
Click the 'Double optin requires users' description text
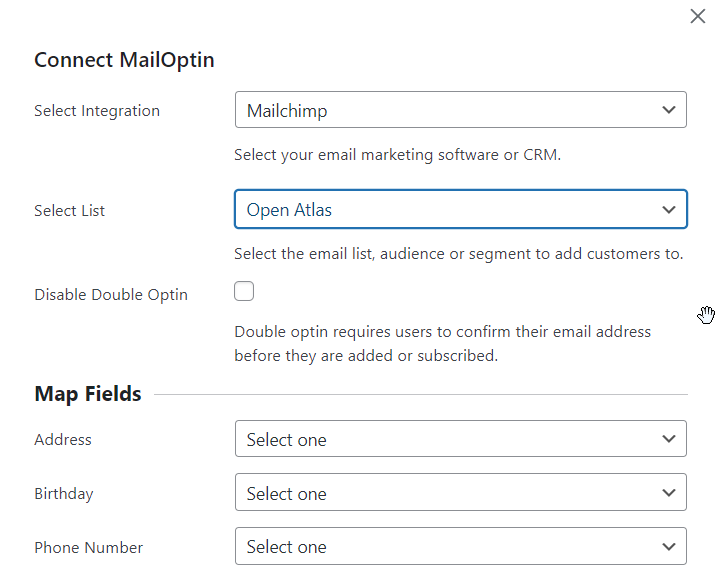[x=442, y=344]
